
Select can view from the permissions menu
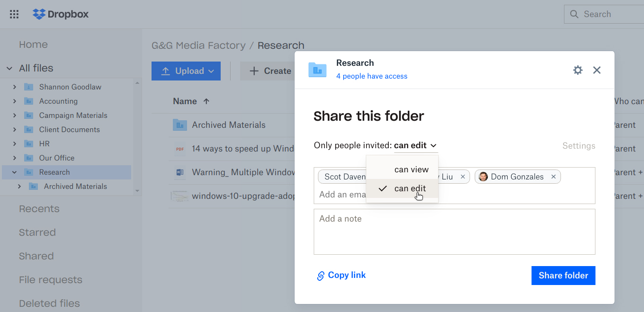point(412,169)
